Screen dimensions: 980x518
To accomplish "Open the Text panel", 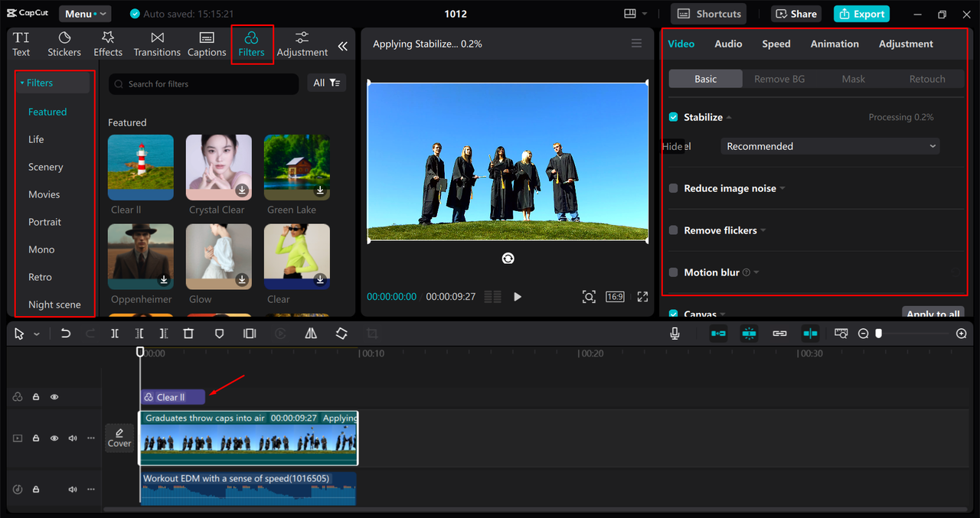I will coord(21,44).
